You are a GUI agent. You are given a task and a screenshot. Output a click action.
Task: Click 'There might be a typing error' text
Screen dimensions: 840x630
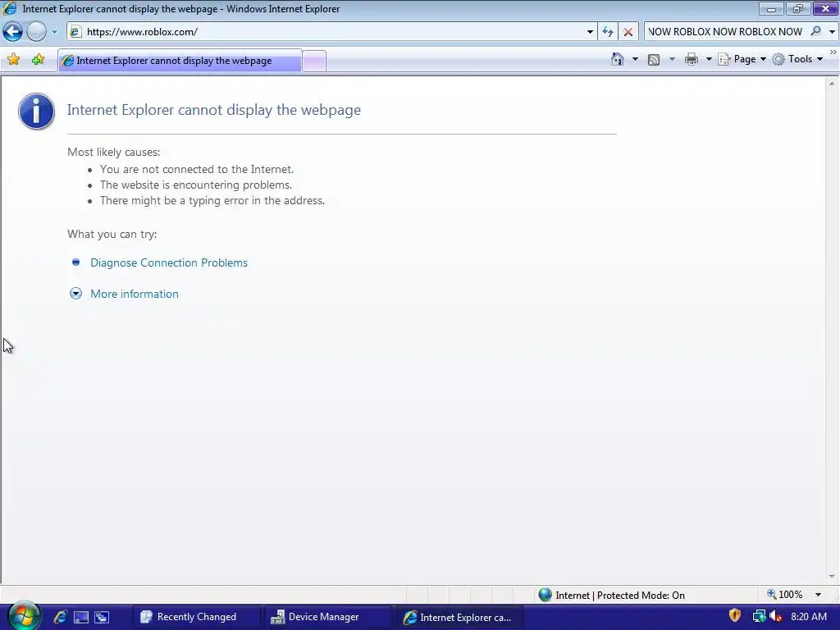212,200
